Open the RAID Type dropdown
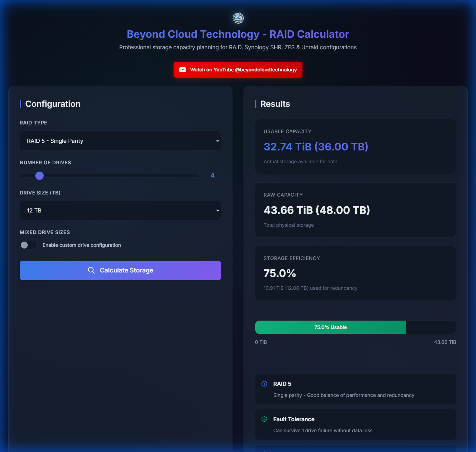Image resolution: width=476 pixels, height=452 pixels. click(120, 141)
